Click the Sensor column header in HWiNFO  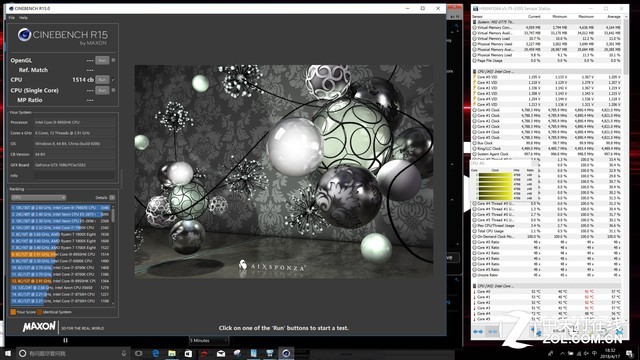(477, 17)
